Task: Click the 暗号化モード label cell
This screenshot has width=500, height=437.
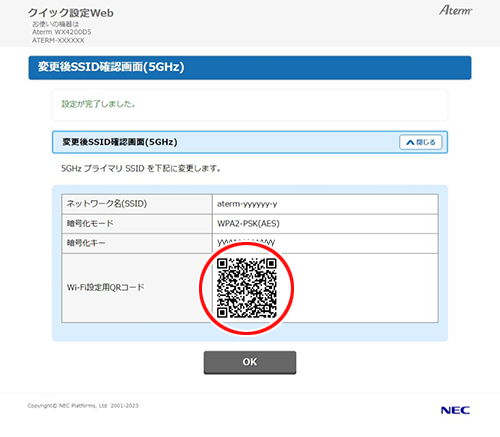Action: [137, 224]
